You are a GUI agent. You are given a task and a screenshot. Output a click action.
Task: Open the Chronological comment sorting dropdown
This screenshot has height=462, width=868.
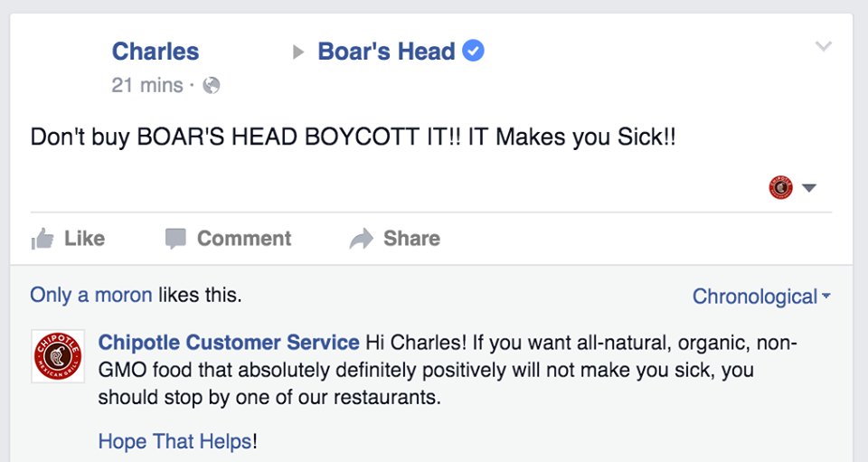tap(761, 297)
